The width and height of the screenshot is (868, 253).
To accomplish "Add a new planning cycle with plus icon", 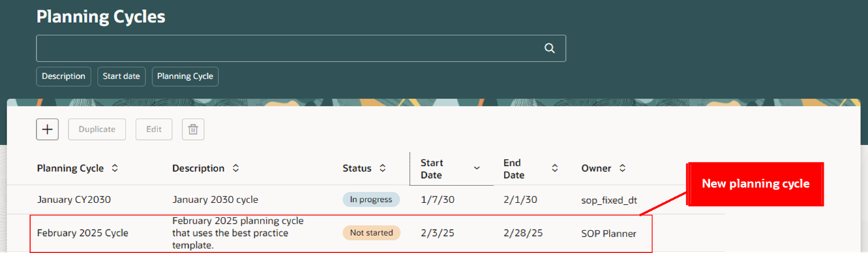I will pos(47,129).
